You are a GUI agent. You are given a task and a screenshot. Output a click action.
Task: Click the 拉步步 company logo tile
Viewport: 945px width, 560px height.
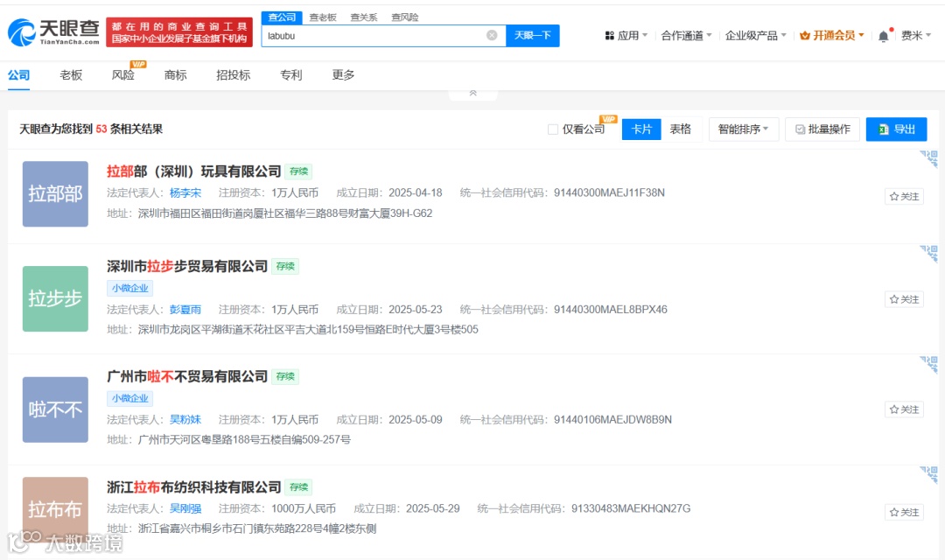point(55,299)
